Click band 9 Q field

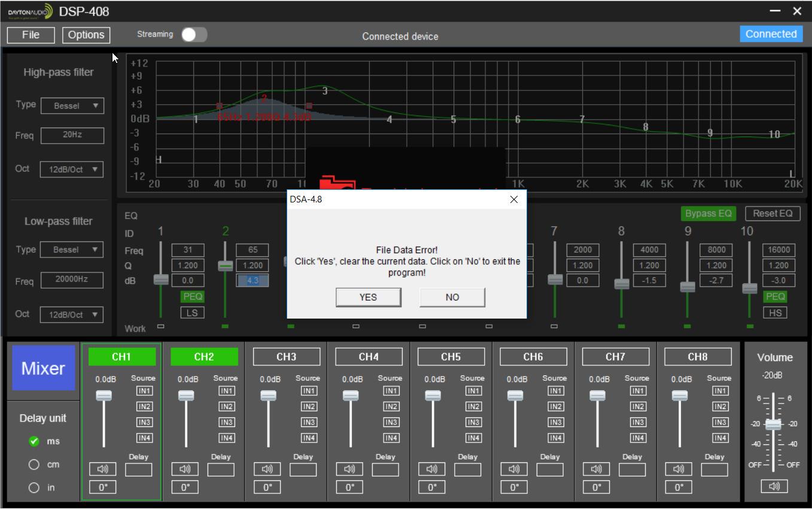click(x=716, y=265)
